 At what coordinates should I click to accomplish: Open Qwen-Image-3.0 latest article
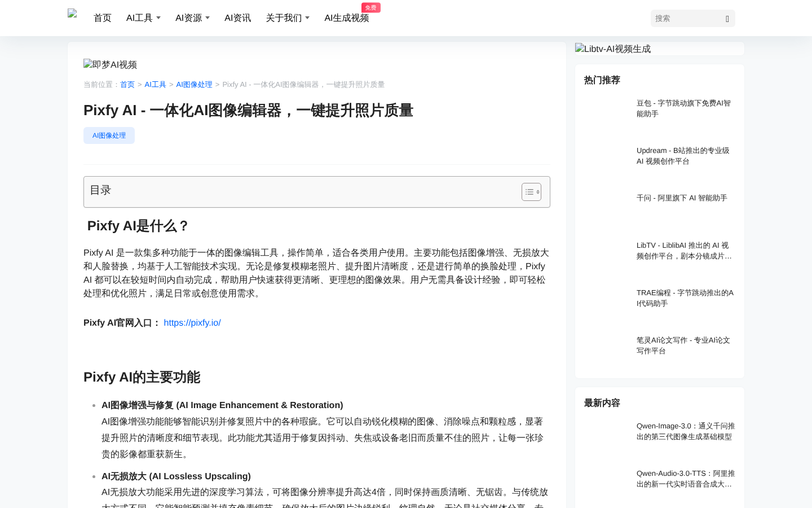[x=686, y=431]
